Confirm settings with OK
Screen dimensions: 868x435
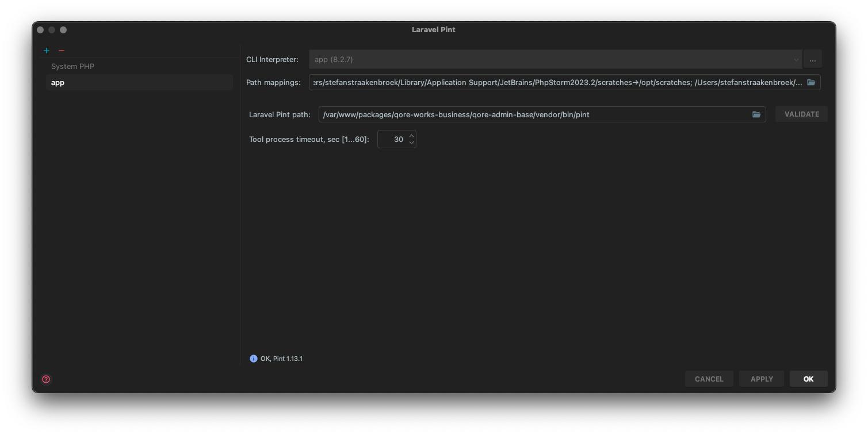point(808,379)
